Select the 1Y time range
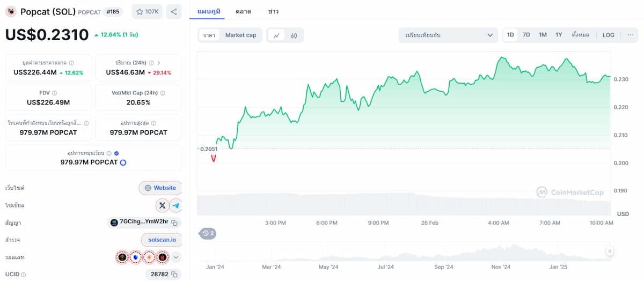644x281 pixels. tap(559, 35)
